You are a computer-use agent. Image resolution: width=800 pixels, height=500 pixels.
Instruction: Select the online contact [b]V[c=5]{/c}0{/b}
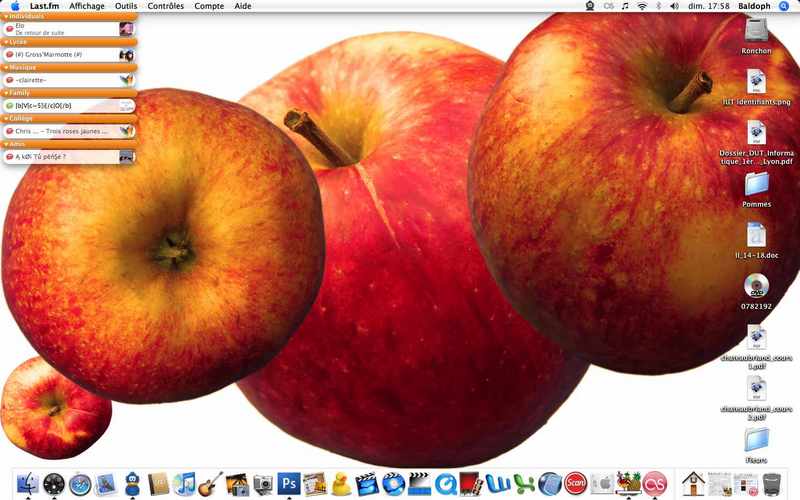(69, 106)
